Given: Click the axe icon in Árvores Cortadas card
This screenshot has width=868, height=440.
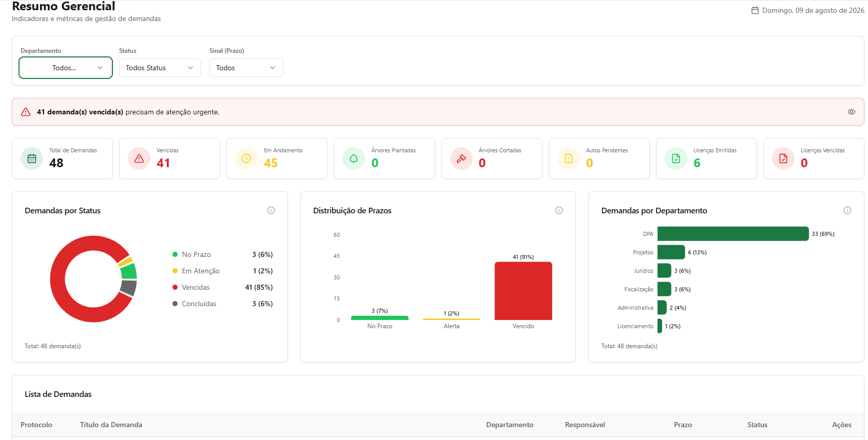Looking at the screenshot, I should coord(461,158).
